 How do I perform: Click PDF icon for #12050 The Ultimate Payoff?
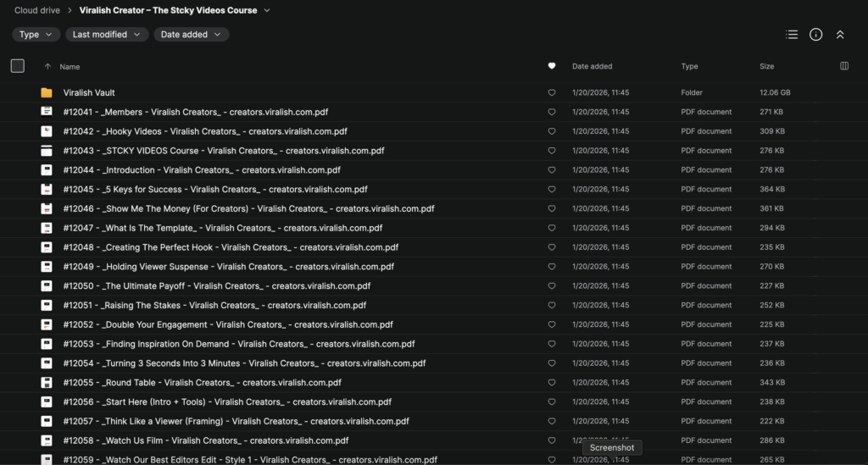(x=47, y=285)
